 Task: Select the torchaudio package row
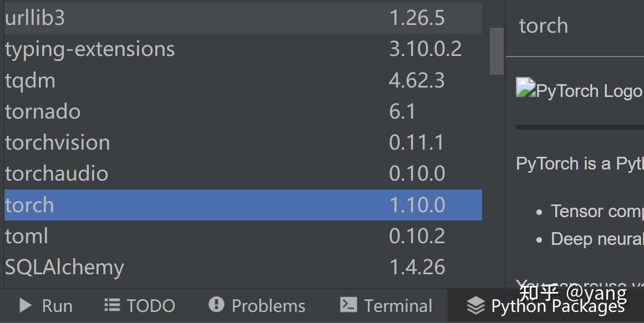[243, 174]
